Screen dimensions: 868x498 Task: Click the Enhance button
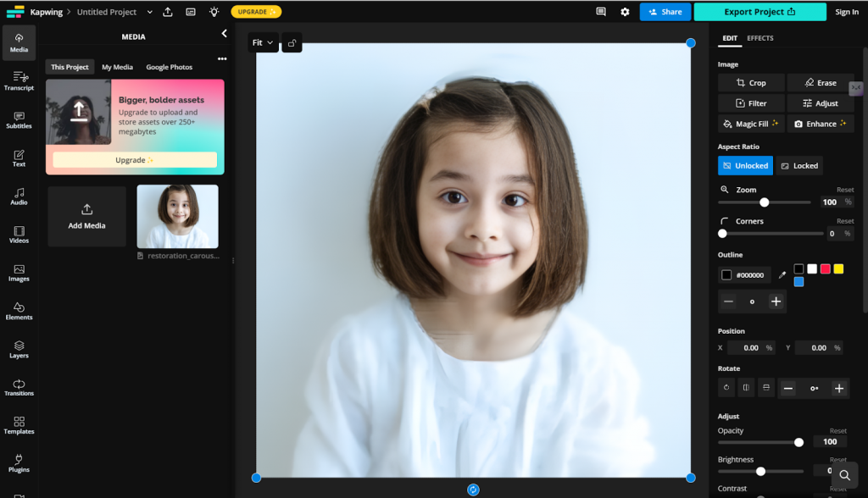(x=821, y=124)
